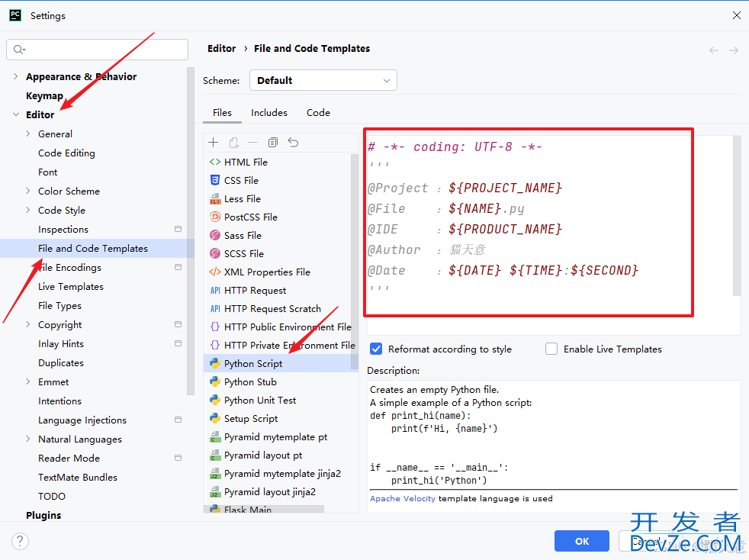The width and height of the screenshot is (749, 560).
Task: Click the template list vertical scrollbar
Action: pos(355,262)
